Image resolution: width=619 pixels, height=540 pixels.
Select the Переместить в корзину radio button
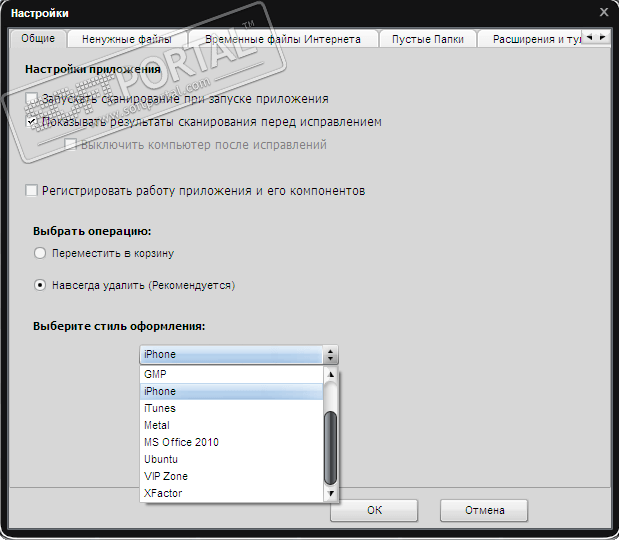[x=40, y=253]
